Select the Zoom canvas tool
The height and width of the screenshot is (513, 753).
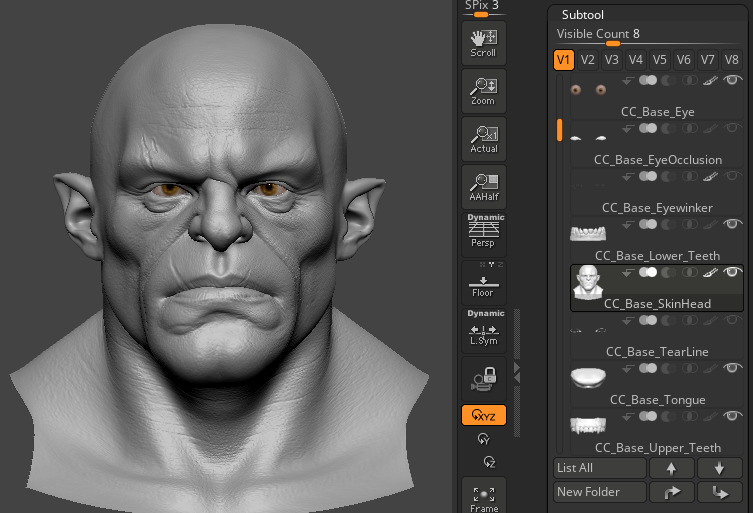(484, 91)
